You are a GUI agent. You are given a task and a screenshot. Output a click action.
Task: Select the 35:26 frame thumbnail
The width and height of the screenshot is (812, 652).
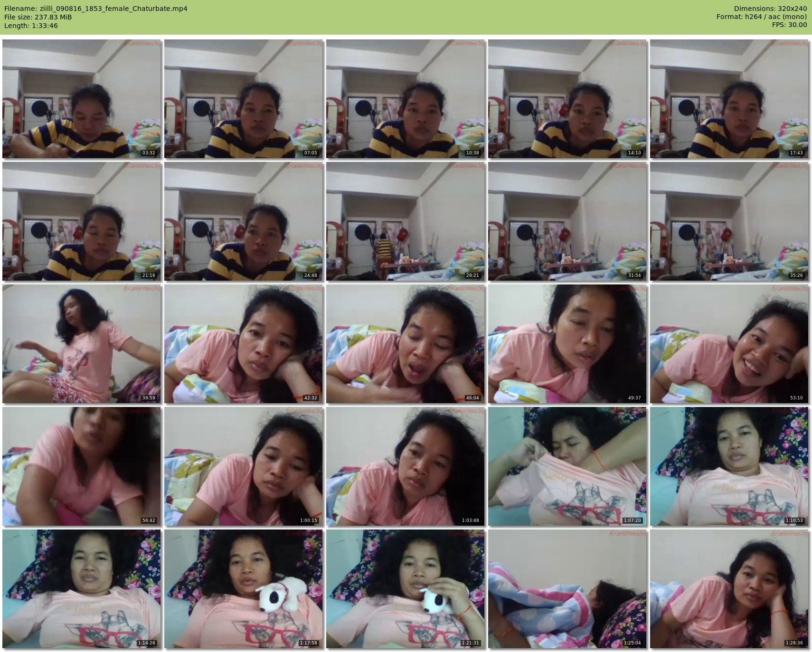[729, 221]
